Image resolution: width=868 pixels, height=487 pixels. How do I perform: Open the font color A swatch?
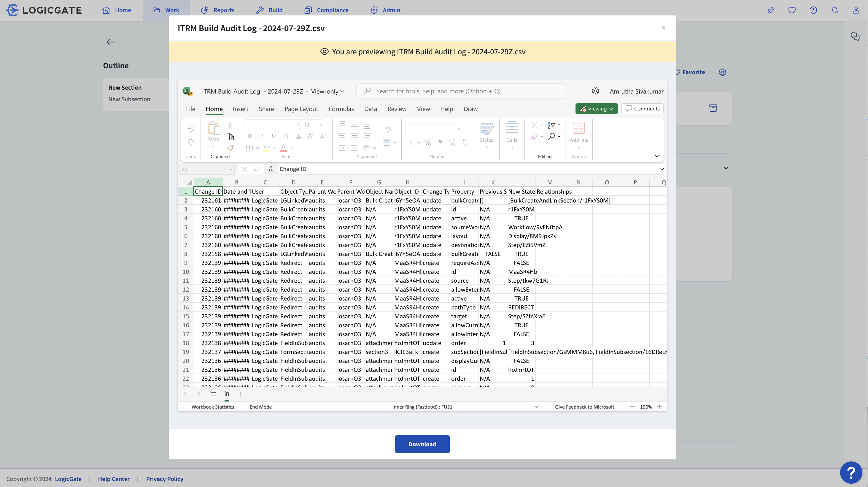283,148
